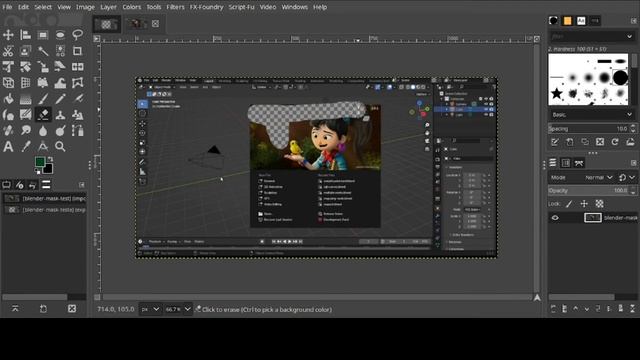This screenshot has height=360, width=640.
Task: Select the Pencil tool
Action: [60, 99]
